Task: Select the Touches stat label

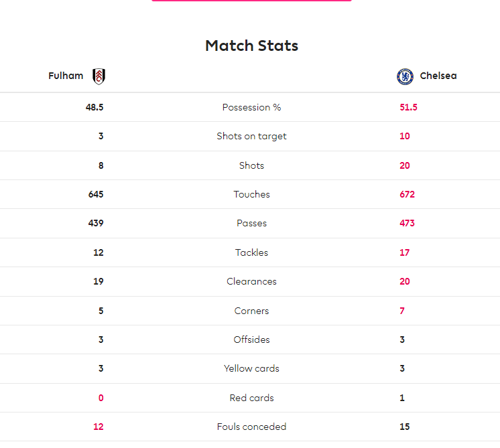Action: [251, 194]
